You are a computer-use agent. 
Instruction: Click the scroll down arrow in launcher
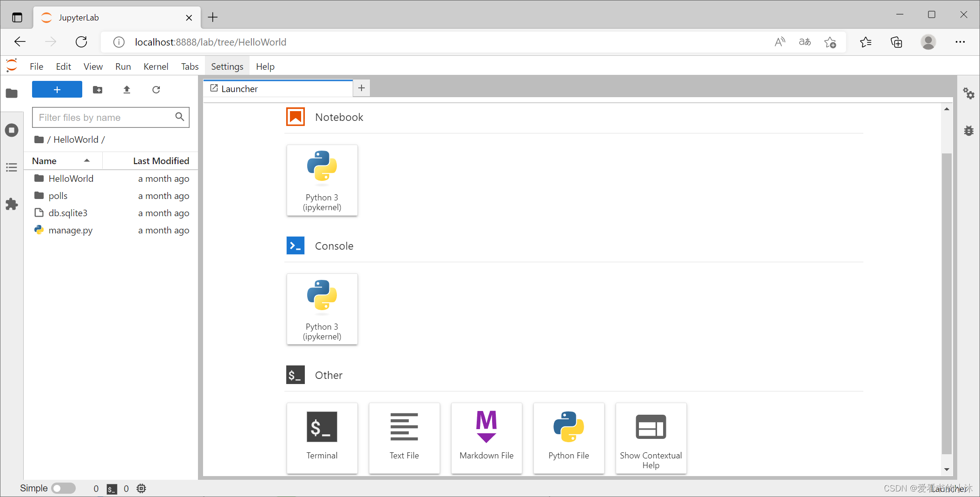tap(947, 470)
